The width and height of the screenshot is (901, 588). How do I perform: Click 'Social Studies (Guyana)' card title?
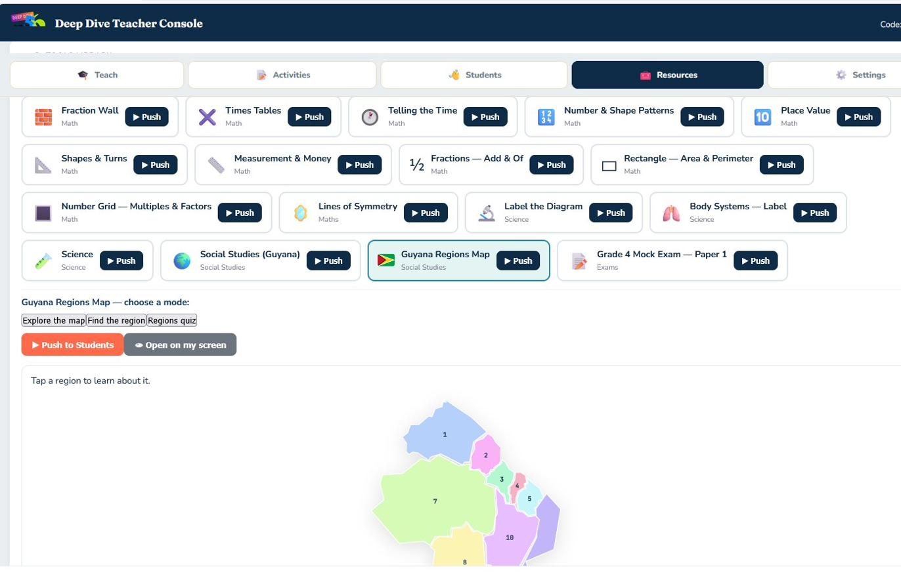pos(250,254)
